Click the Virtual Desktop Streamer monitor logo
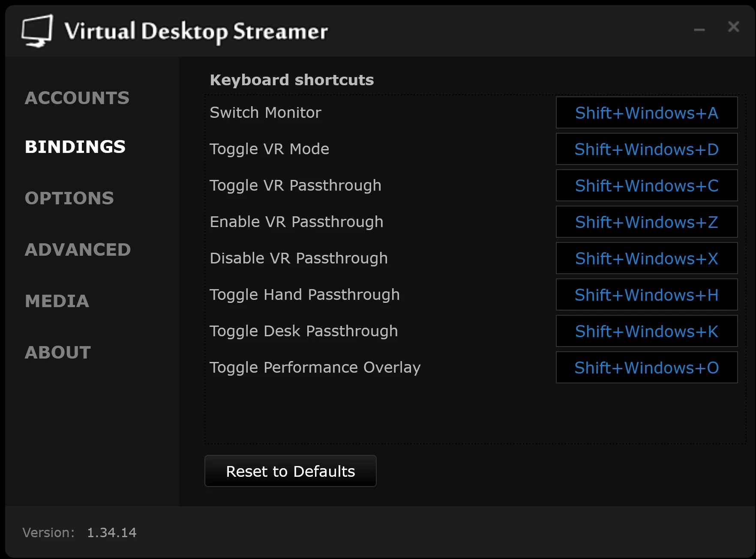This screenshot has height=559, width=756. coord(37,31)
